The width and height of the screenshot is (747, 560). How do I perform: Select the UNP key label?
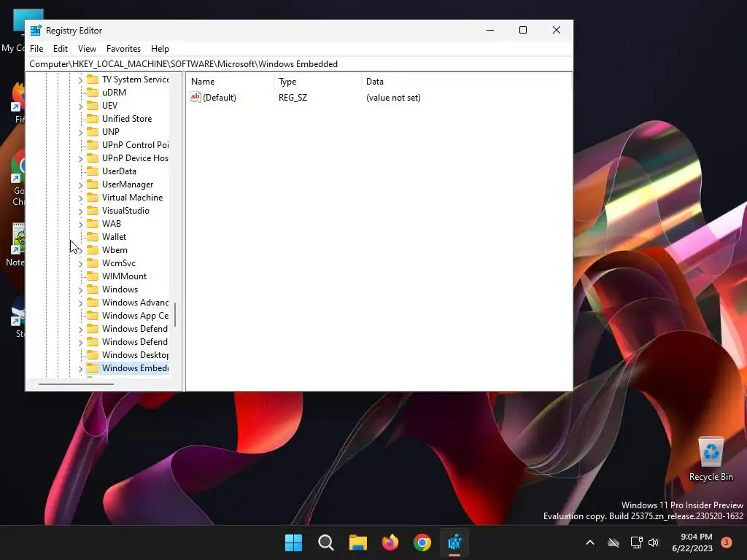pos(111,132)
